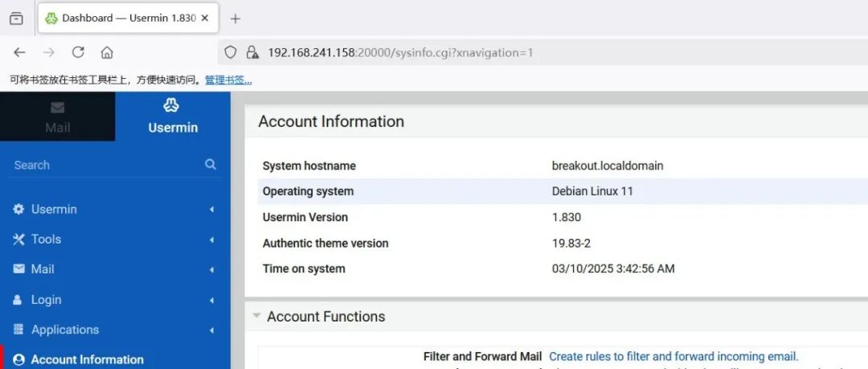The width and height of the screenshot is (868, 369).
Task: Switch to the Mail sidebar tab
Action: [58, 117]
